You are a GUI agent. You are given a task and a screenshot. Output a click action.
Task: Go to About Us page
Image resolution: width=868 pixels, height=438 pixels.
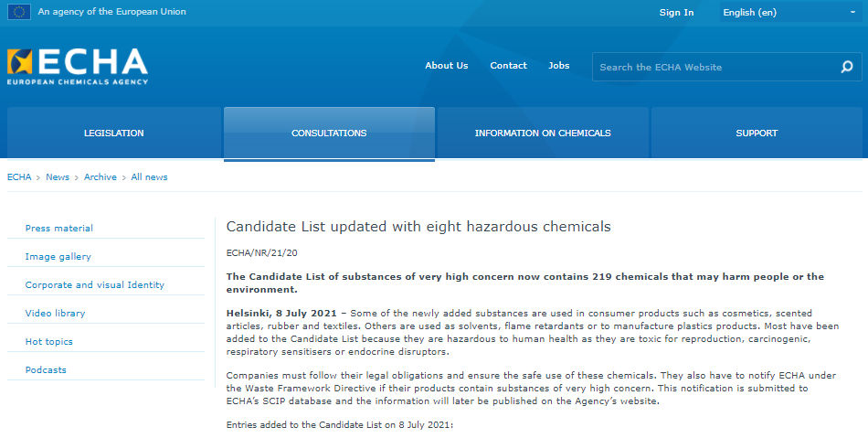[446, 65]
